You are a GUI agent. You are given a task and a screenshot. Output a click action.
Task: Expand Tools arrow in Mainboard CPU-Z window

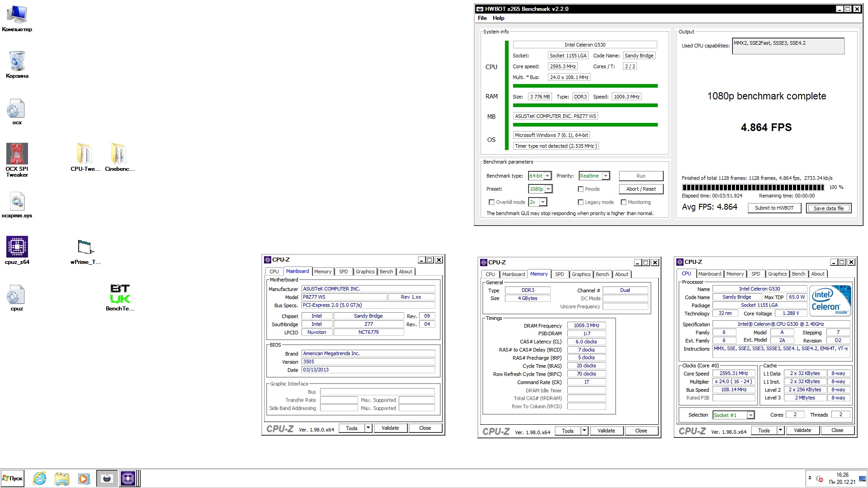tap(368, 428)
